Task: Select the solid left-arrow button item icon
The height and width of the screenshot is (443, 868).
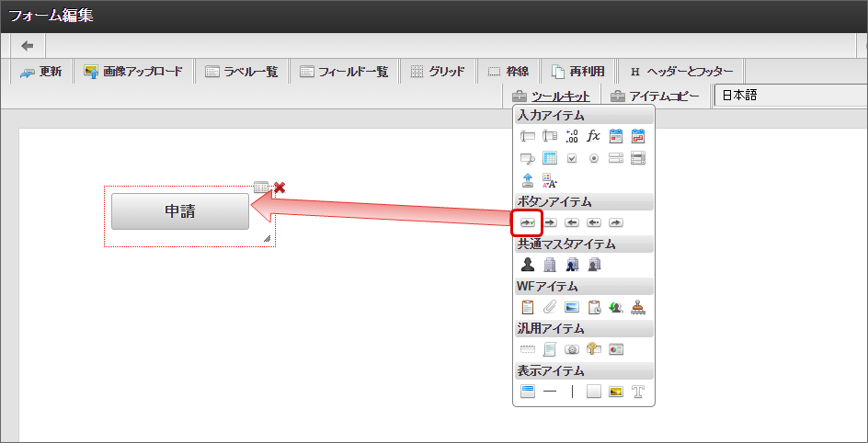Action: 572,222
